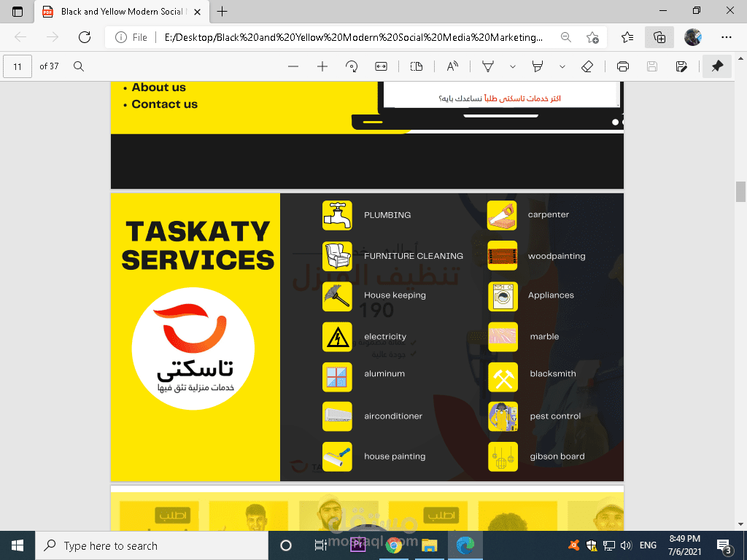Viewport: 747px width, 560px height.
Task: Open the notification center
Action: tap(724, 547)
